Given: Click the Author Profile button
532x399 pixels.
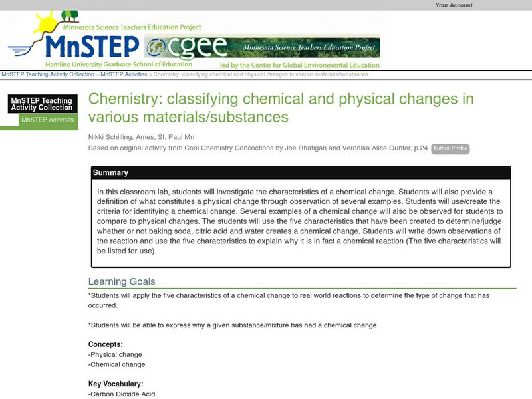Looking at the screenshot, I should pos(450,148).
